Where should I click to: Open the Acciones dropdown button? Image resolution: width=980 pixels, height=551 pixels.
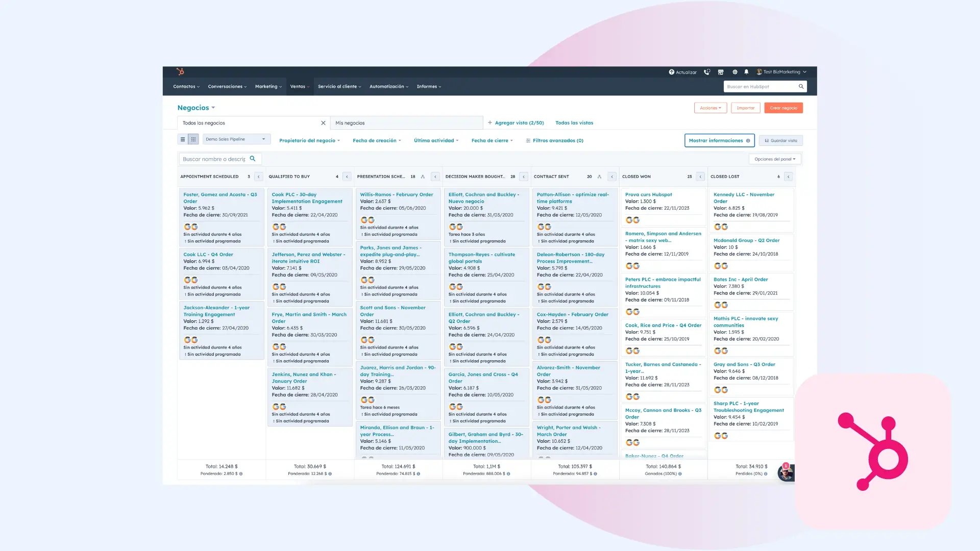pyautogui.click(x=710, y=108)
